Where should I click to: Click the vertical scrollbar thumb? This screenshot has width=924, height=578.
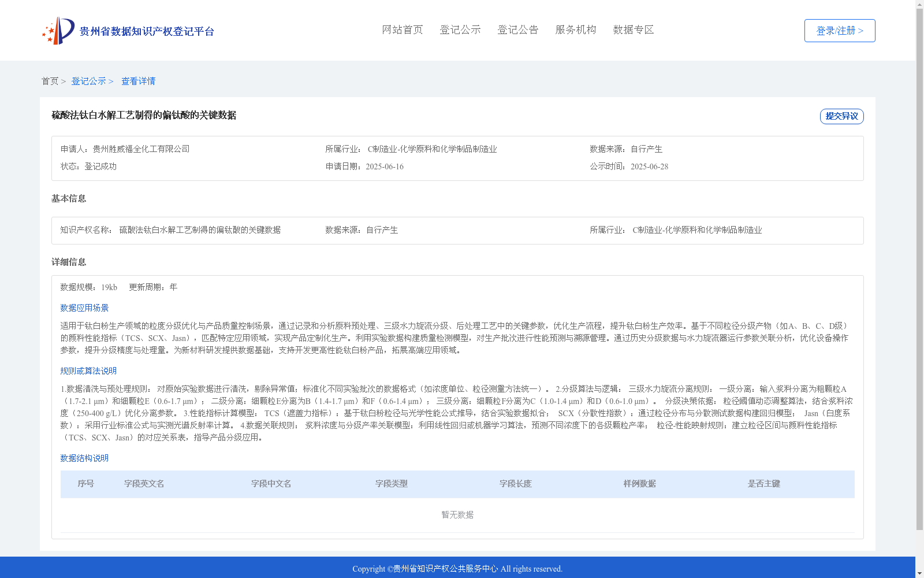(x=919, y=269)
